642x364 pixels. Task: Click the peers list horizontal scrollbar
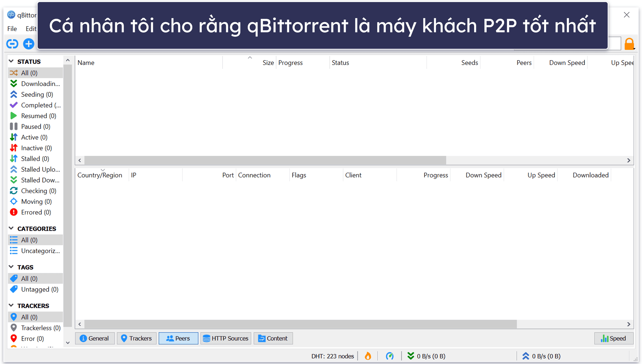300,324
